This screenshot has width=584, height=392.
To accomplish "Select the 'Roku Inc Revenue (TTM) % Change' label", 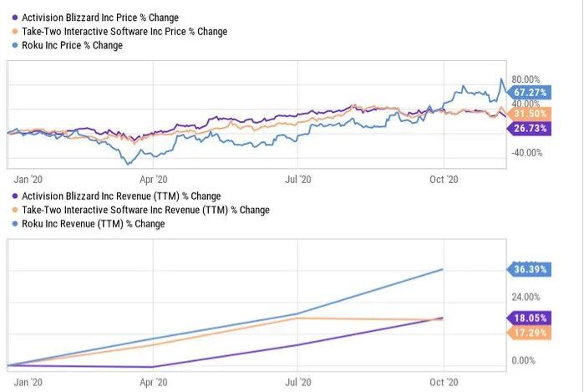I will (92, 224).
